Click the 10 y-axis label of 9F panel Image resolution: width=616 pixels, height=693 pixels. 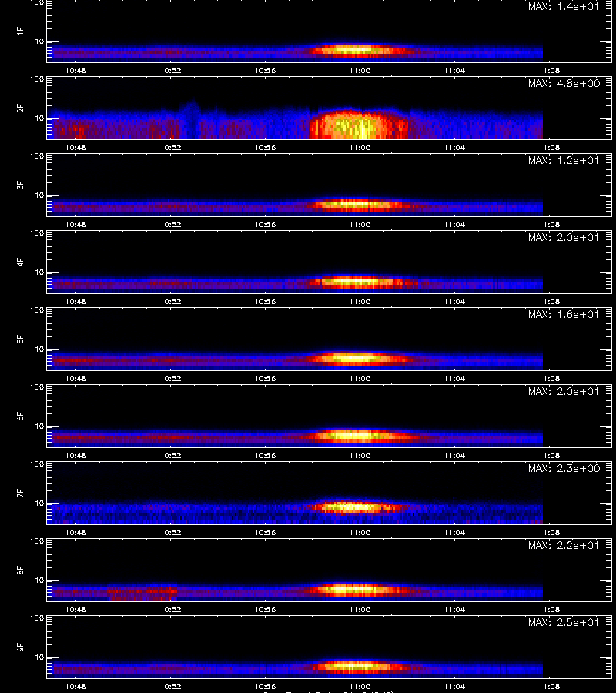(39, 658)
